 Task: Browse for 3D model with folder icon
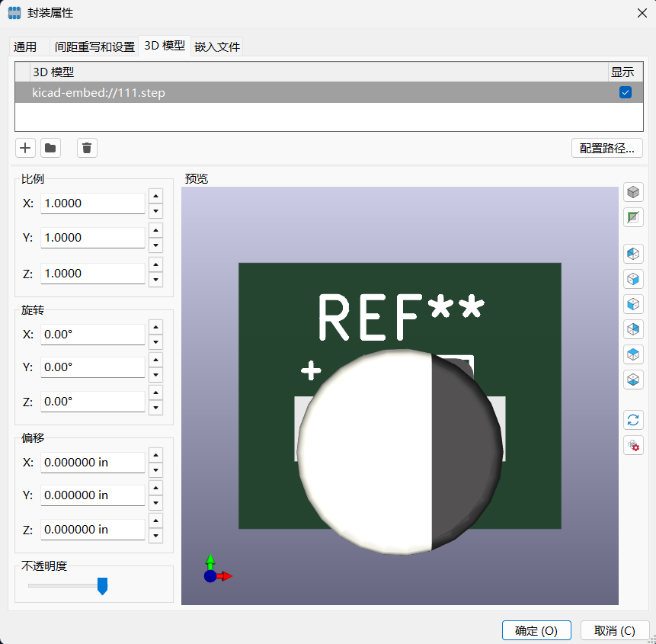click(x=50, y=148)
